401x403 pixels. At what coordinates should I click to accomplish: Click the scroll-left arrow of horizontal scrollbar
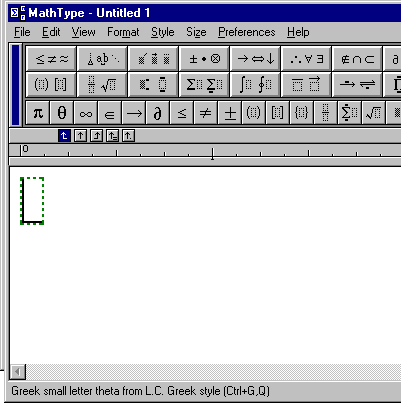(18, 371)
